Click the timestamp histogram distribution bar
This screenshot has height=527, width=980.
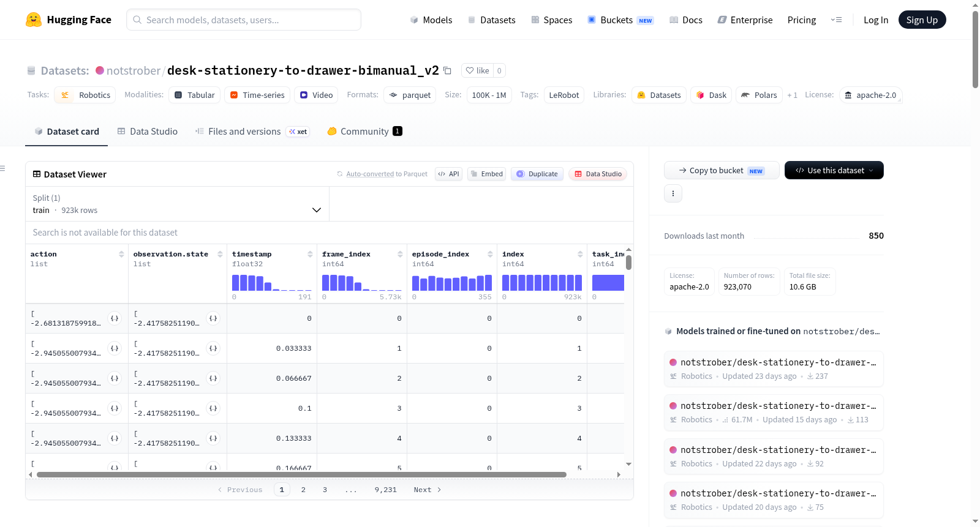tap(272, 283)
